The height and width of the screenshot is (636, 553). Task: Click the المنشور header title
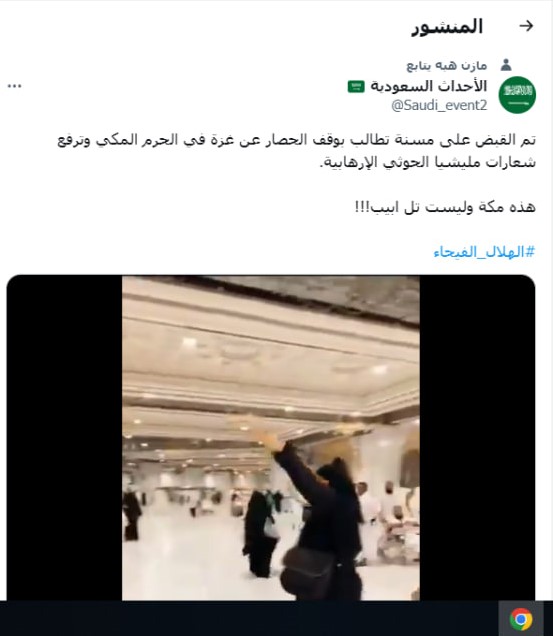(447, 27)
